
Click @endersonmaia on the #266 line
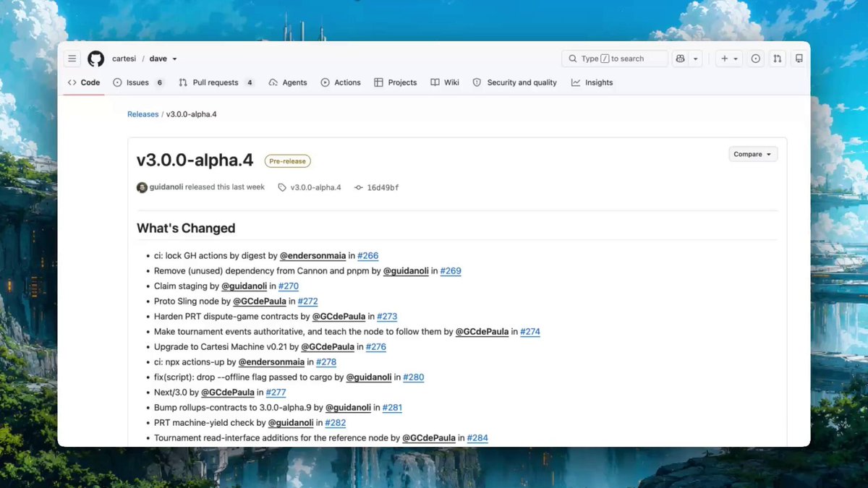[x=312, y=256]
